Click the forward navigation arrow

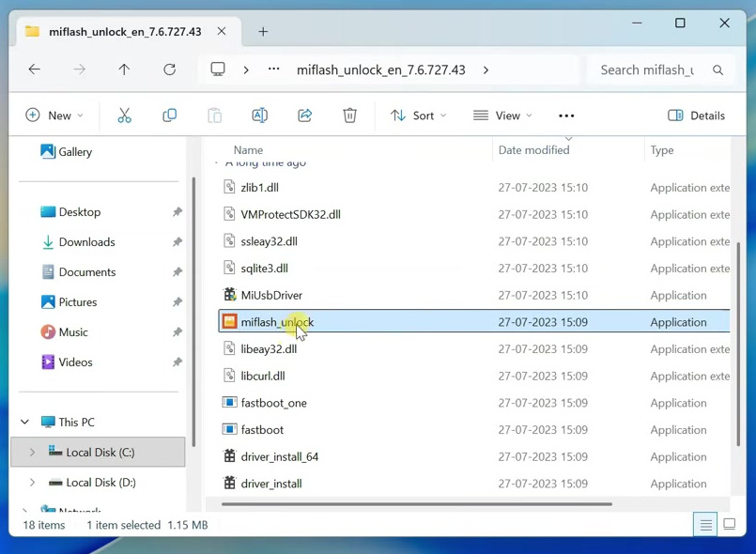pos(79,69)
